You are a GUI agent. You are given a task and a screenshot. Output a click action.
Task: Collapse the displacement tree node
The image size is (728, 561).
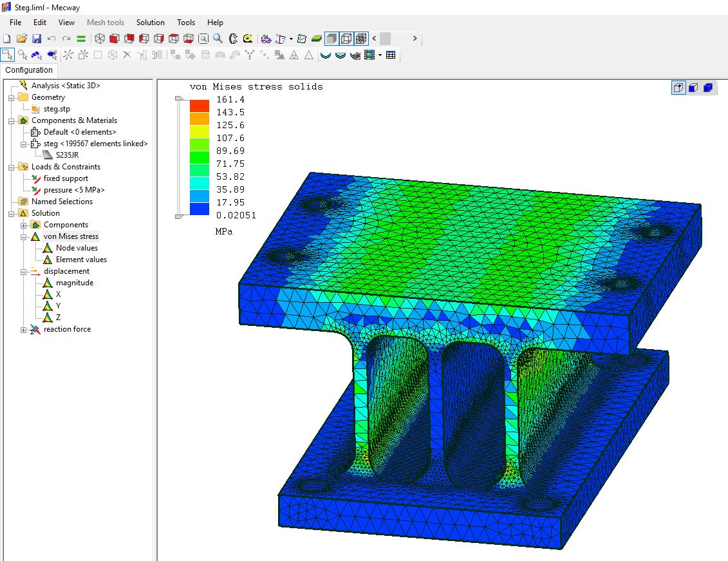(24, 272)
